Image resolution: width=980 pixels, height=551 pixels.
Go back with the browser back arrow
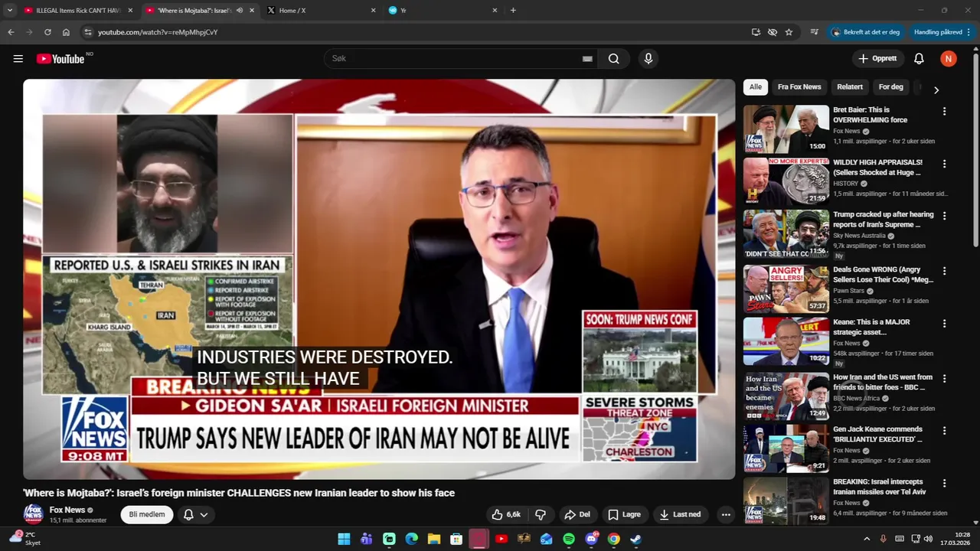click(x=11, y=32)
